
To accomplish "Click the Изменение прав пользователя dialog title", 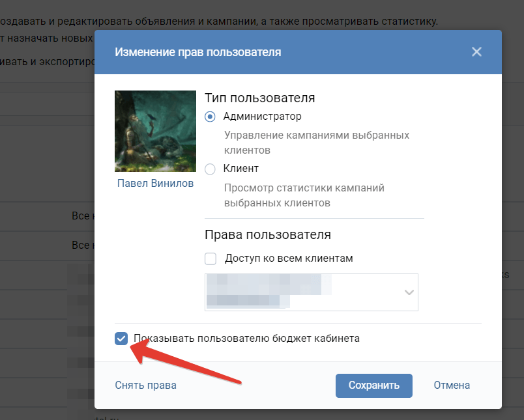I will (198, 52).
